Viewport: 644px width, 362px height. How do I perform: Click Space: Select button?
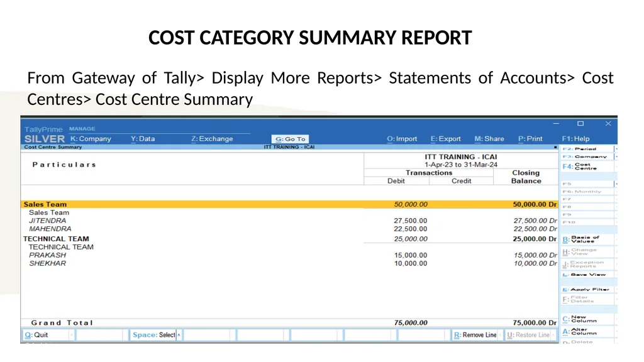pos(155,335)
